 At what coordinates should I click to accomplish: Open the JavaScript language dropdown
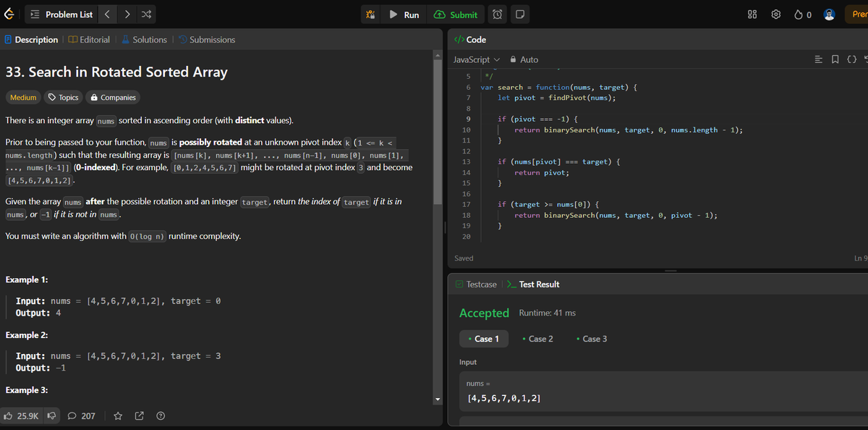477,59
